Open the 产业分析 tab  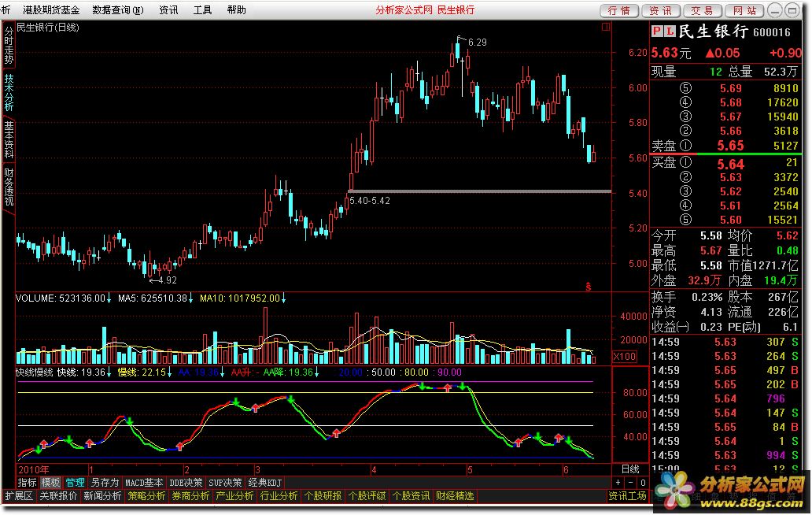(234, 496)
